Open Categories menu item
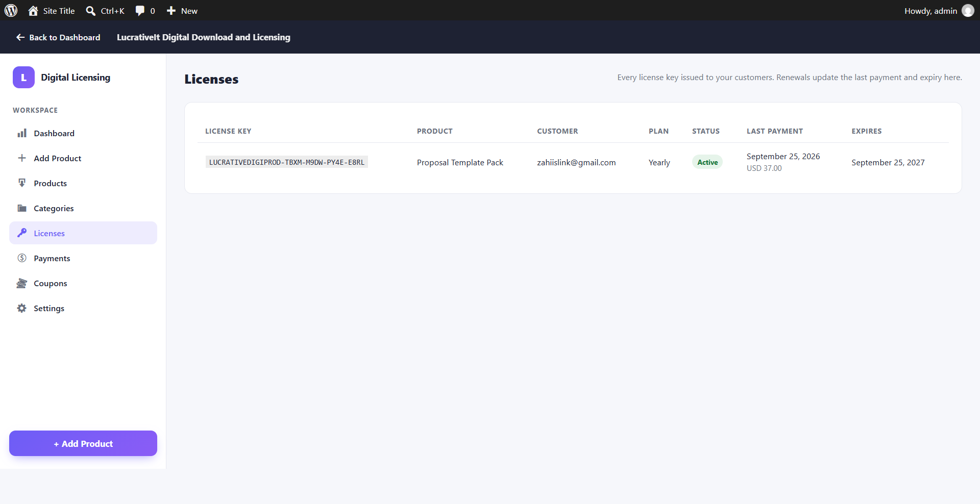Image resolution: width=980 pixels, height=504 pixels. 83,208
